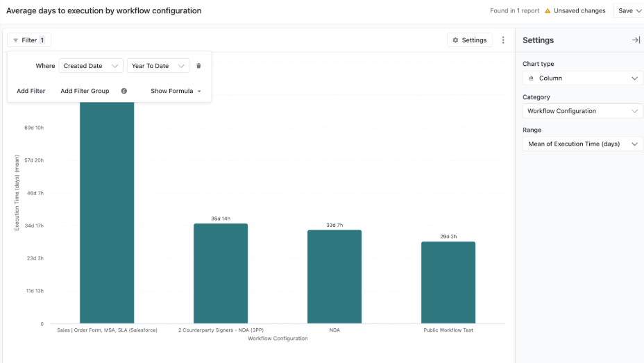Expand the Show Formula option
Screen dimensions: 644x363
point(176,91)
